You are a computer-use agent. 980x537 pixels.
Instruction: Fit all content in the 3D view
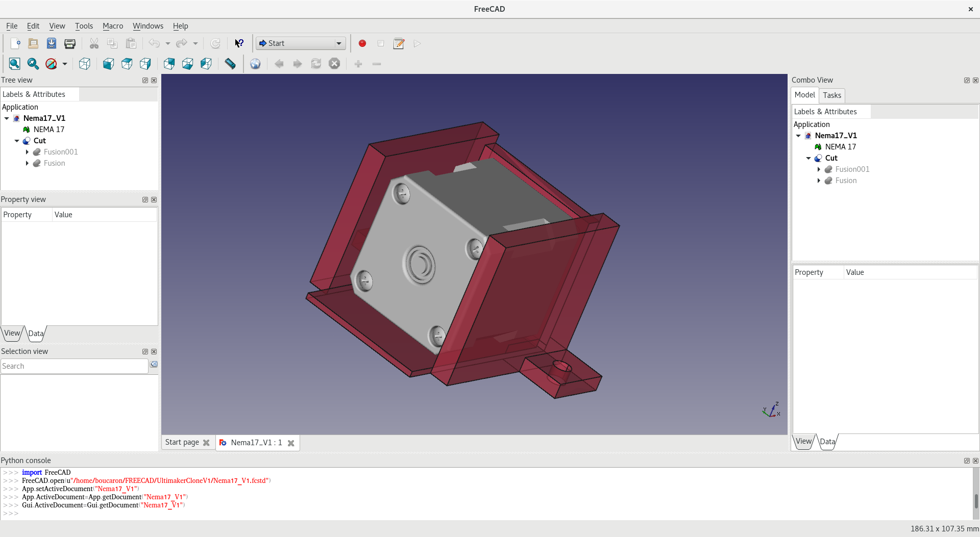point(14,64)
